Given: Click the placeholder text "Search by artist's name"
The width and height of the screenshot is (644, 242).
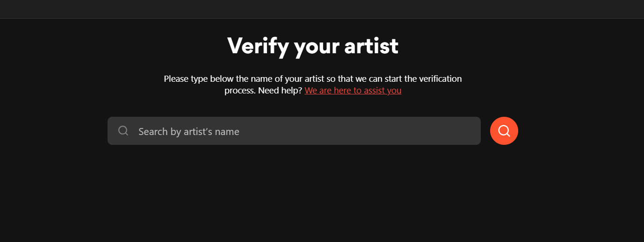Looking at the screenshot, I should click(x=188, y=132).
